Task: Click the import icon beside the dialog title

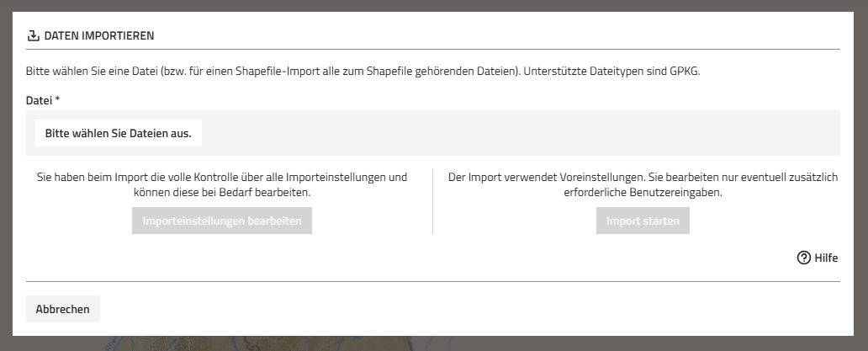Action: pos(34,36)
